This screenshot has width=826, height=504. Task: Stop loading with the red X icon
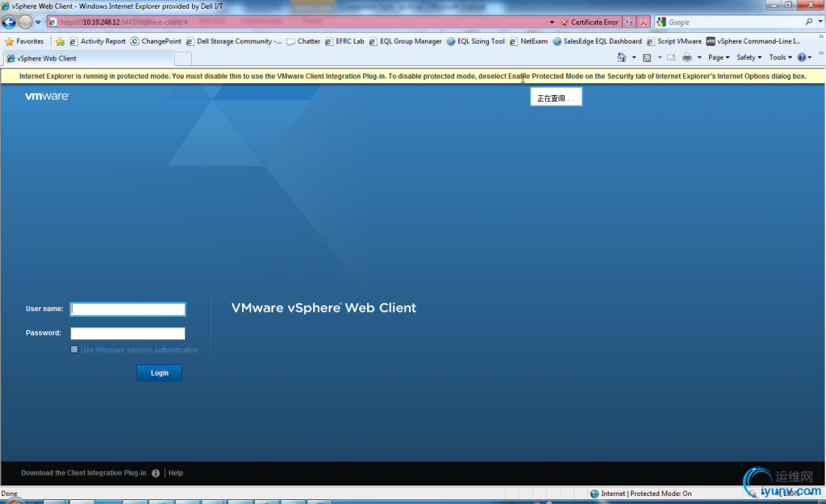tap(643, 22)
